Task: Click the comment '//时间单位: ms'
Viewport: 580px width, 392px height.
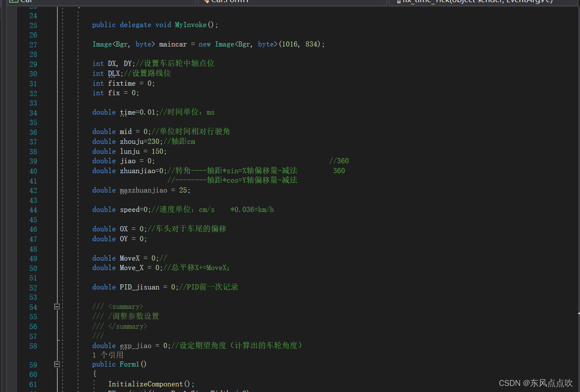Action: click(187, 112)
